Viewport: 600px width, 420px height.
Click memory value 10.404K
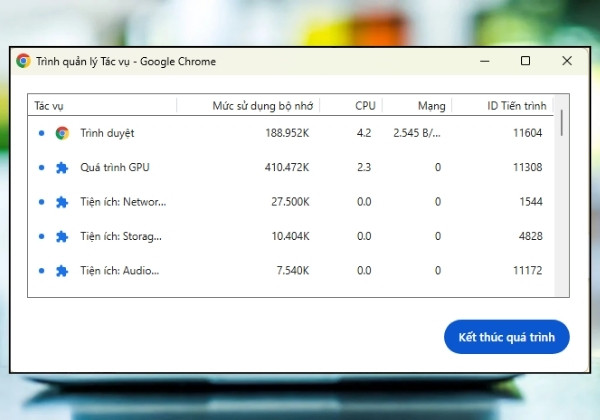click(290, 236)
